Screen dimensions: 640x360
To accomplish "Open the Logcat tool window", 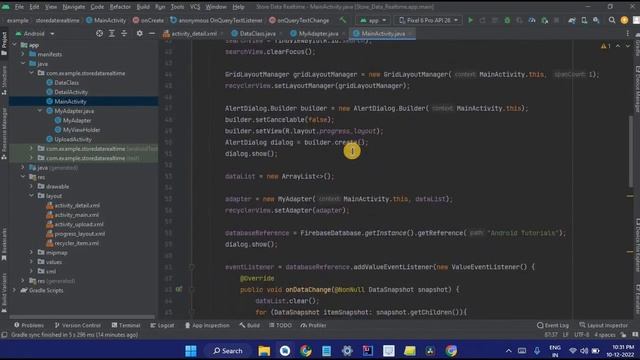I will coord(162,325).
